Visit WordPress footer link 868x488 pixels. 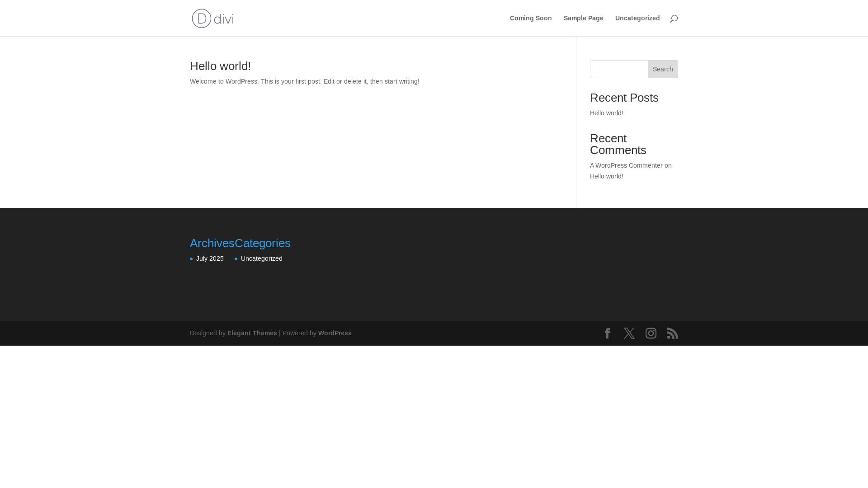point(335,333)
